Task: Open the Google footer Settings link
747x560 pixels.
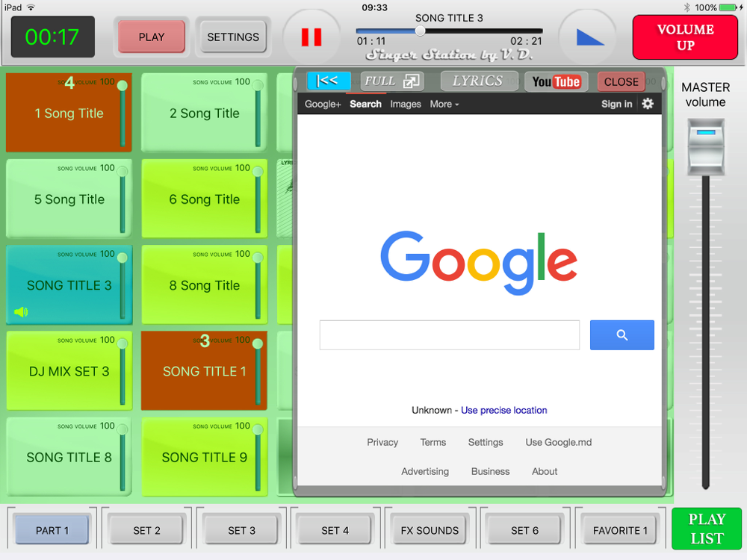Action: point(485,442)
